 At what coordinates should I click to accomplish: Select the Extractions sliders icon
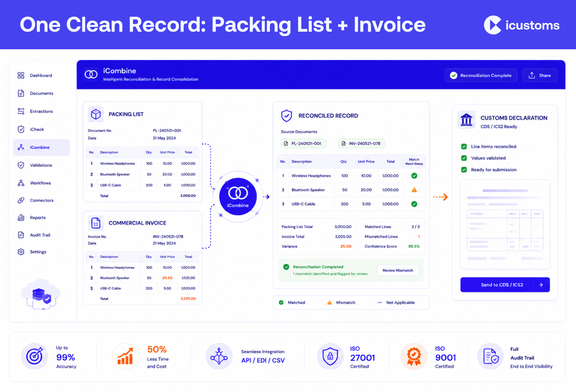tap(21, 111)
